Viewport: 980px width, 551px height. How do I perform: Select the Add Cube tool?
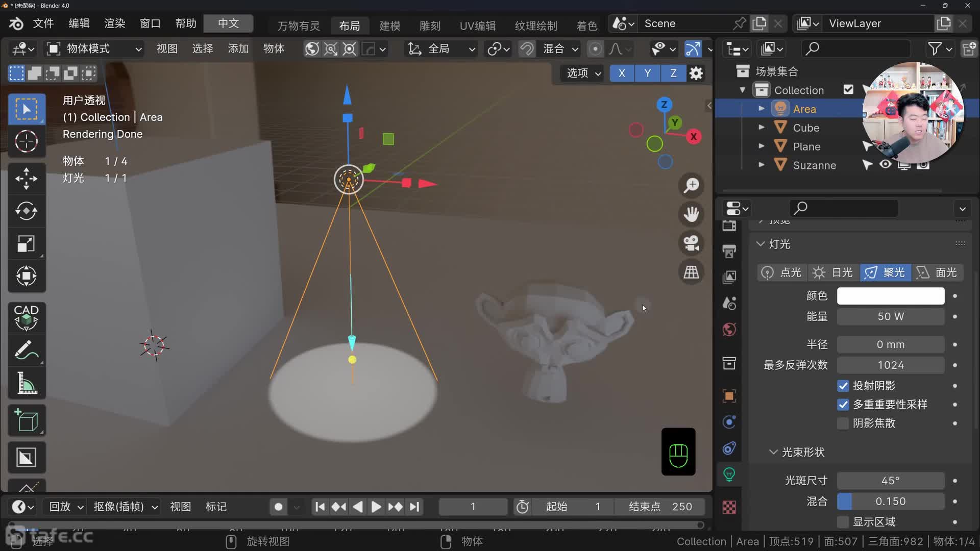[26, 421]
